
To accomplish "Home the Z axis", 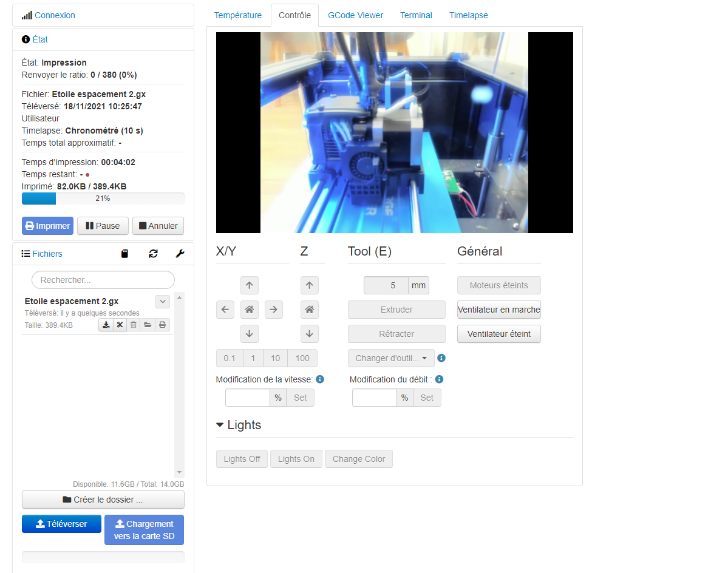I will 309,310.
